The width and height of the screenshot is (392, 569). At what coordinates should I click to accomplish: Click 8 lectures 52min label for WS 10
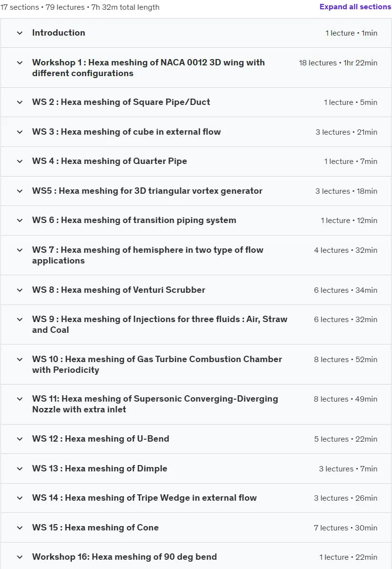tap(346, 360)
